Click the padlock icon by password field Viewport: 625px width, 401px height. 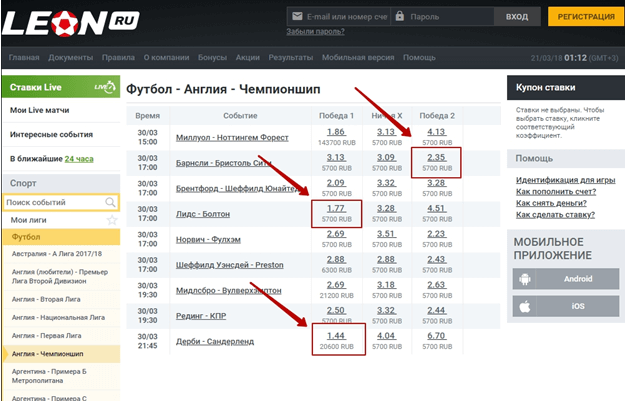(399, 16)
